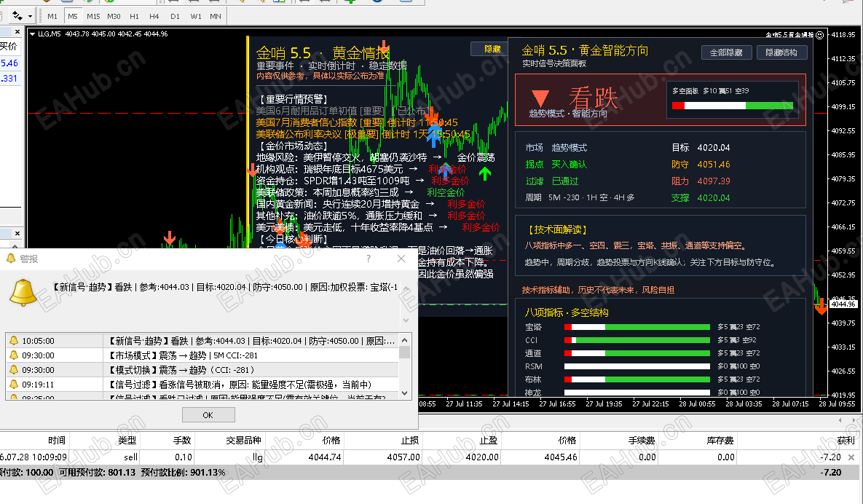Expand the LLG,M5 chart triangle menu
The image size is (863, 504).
33,34
